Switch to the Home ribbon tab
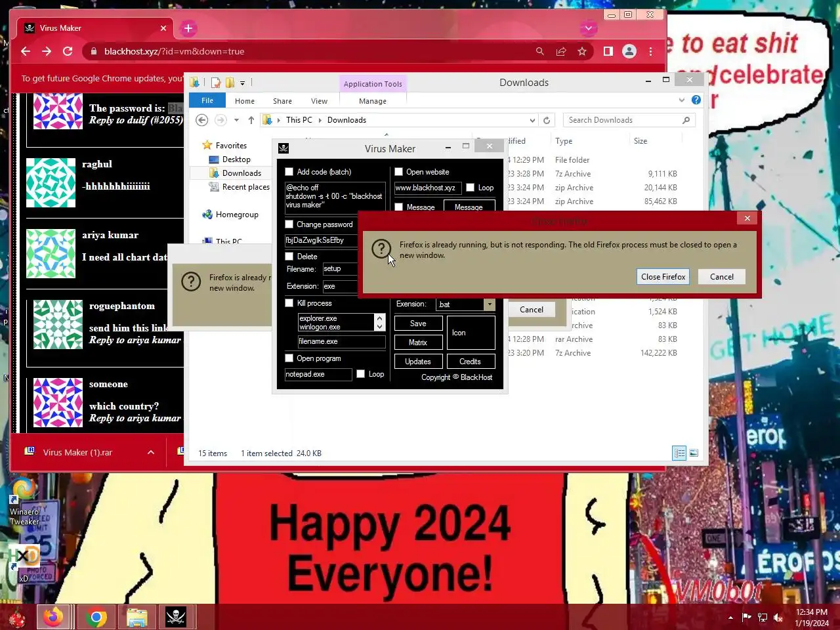 click(245, 101)
